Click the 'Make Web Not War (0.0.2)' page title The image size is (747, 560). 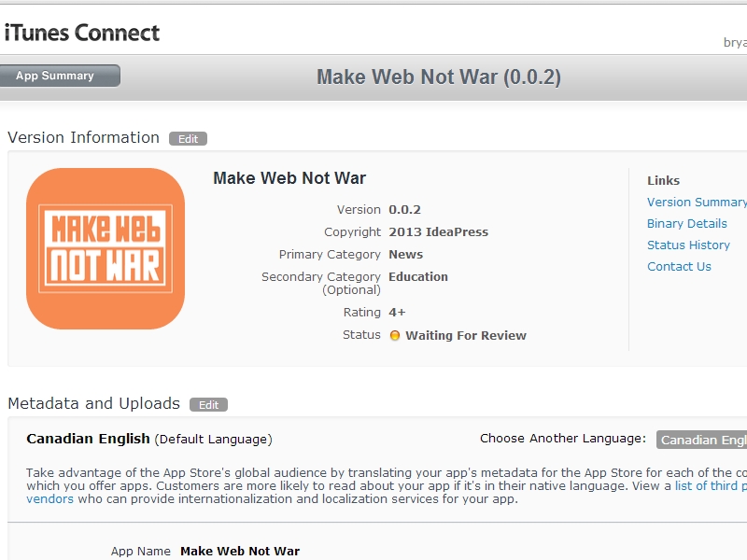(439, 77)
